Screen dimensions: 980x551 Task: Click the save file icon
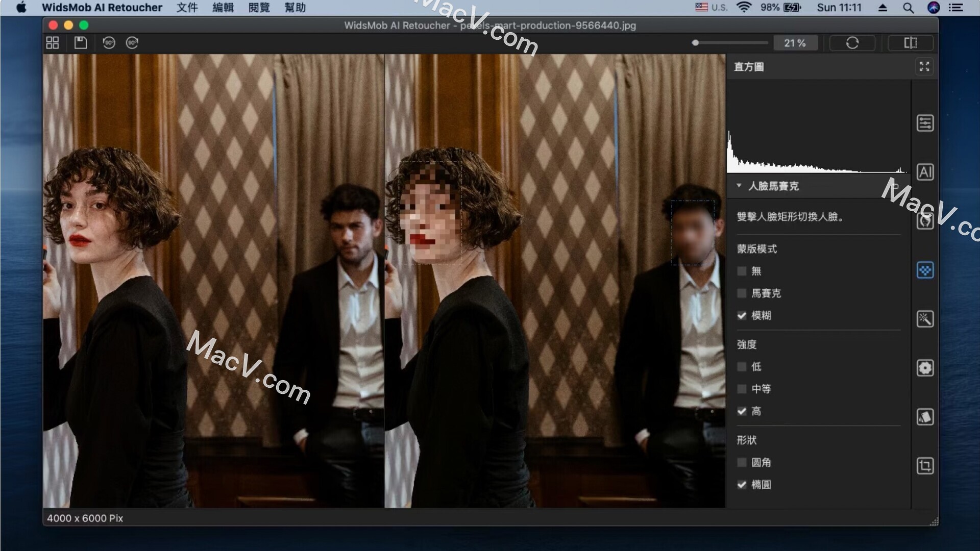pos(81,42)
